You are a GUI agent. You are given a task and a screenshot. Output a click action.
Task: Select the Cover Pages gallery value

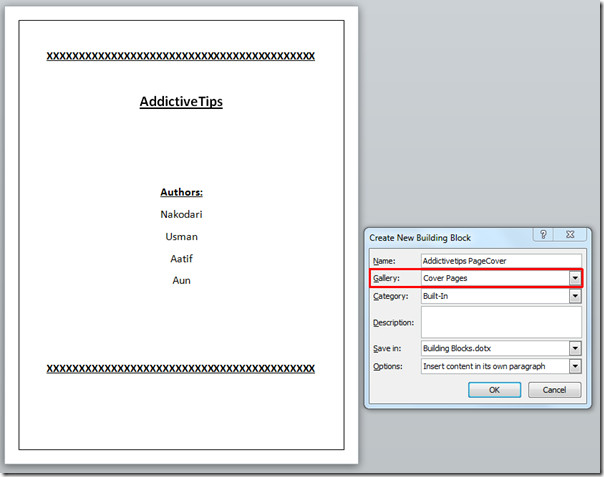point(445,278)
